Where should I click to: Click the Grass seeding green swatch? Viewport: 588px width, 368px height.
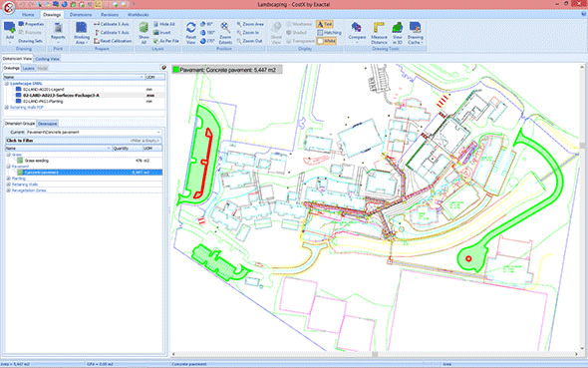(20, 161)
